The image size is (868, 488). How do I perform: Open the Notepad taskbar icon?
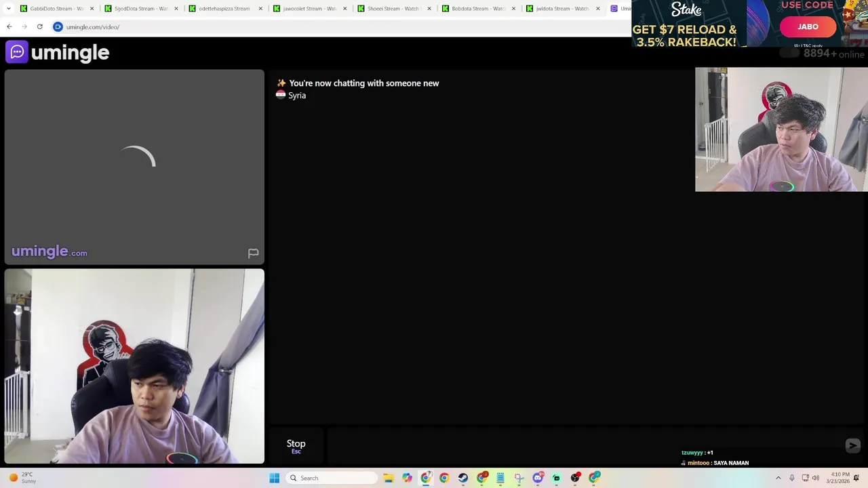500,478
